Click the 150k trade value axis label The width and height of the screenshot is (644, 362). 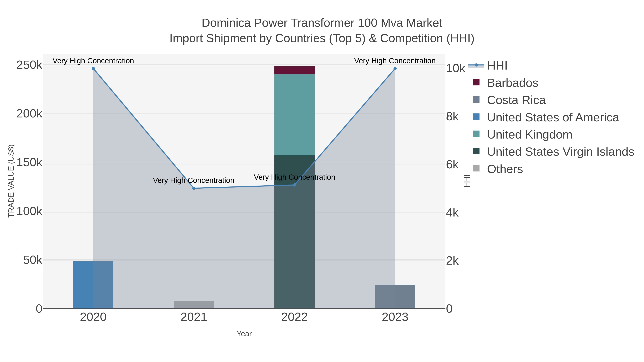29,163
